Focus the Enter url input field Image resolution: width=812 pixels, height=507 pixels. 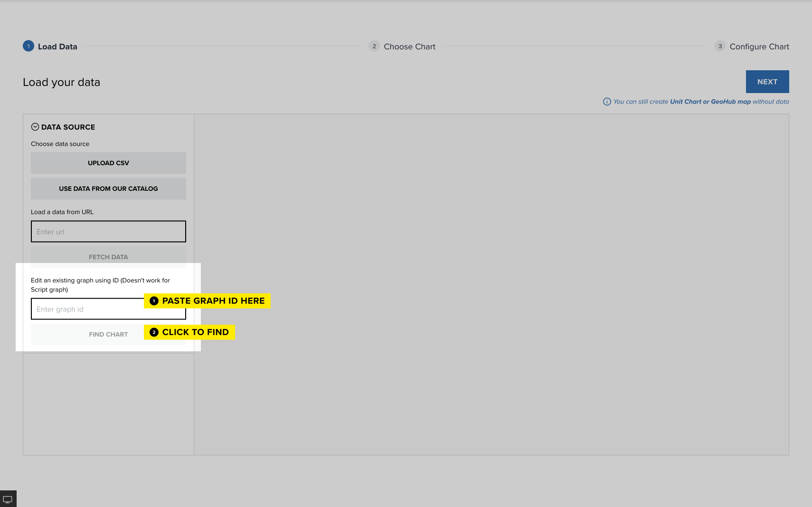108,232
